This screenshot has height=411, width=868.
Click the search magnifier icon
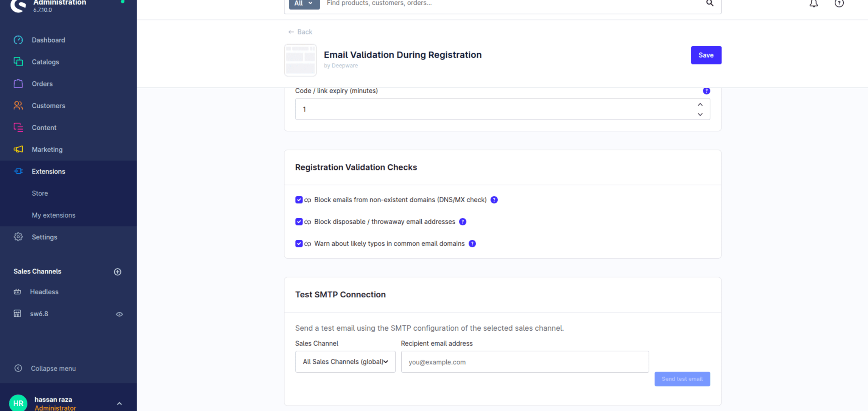tap(710, 3)
